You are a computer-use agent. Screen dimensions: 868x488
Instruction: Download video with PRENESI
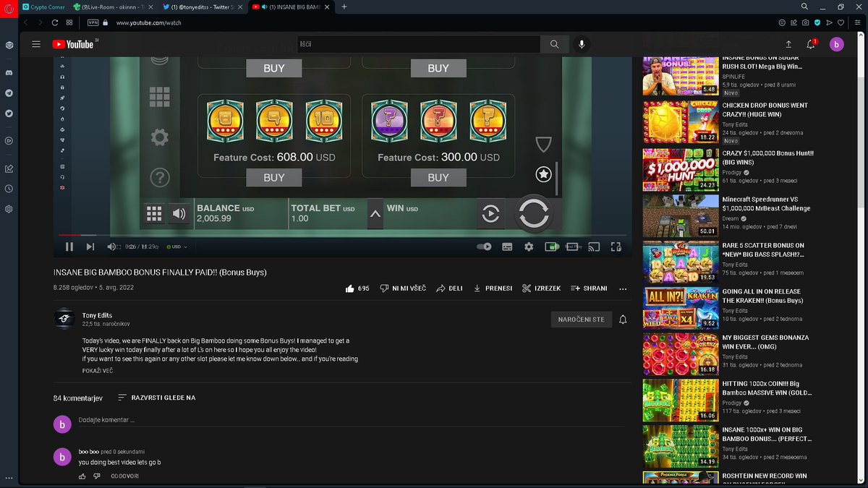[x=493, y=288]
